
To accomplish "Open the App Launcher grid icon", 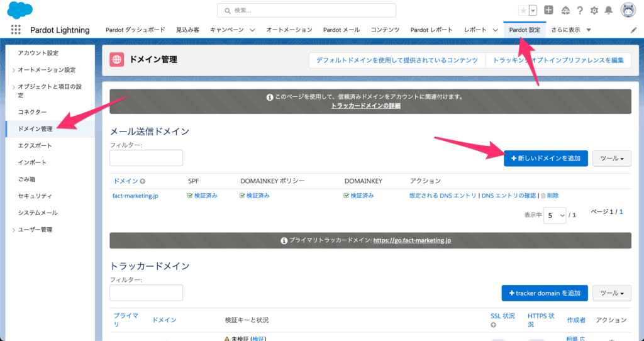I will [x=16, y=30].
